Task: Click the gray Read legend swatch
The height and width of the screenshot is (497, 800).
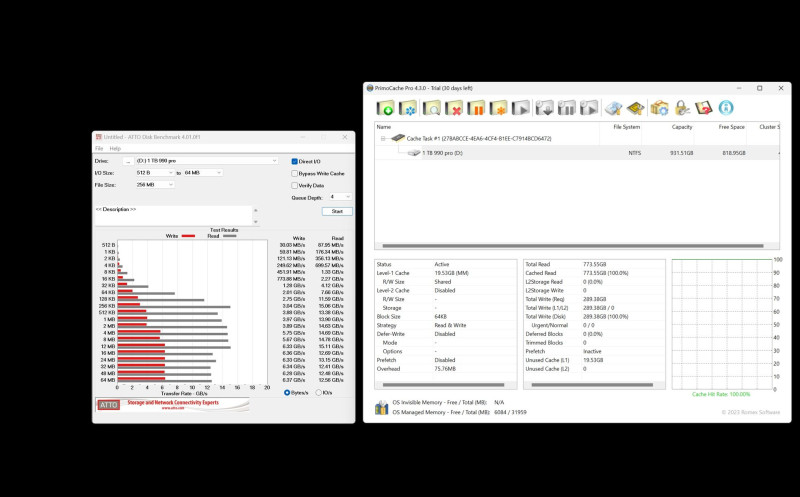Action: (230, 236)
